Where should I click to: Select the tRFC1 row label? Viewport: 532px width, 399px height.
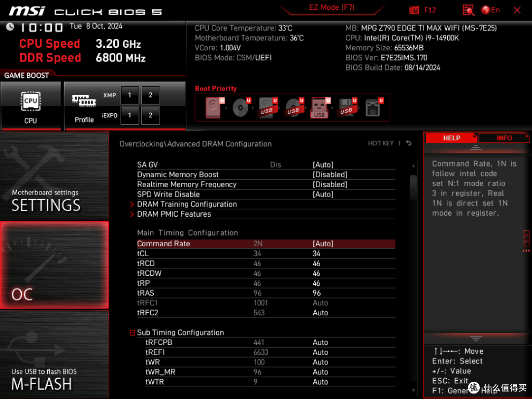point(147,302)
